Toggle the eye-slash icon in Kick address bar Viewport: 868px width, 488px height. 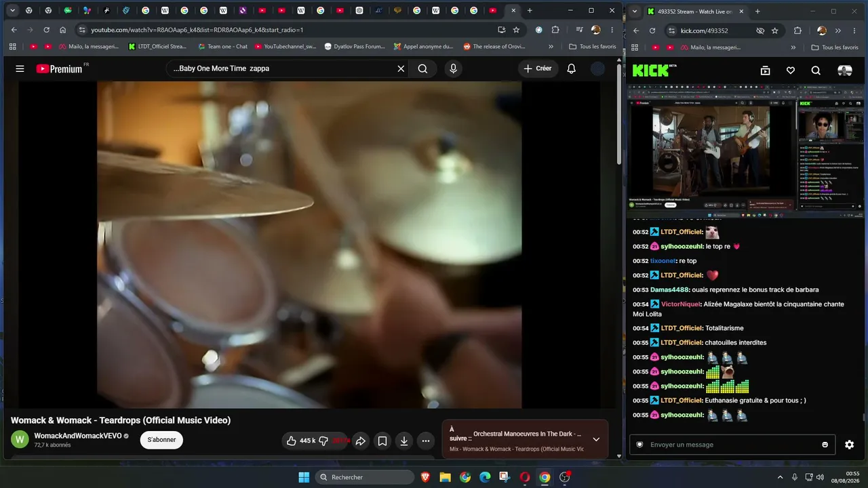[760, 30]
